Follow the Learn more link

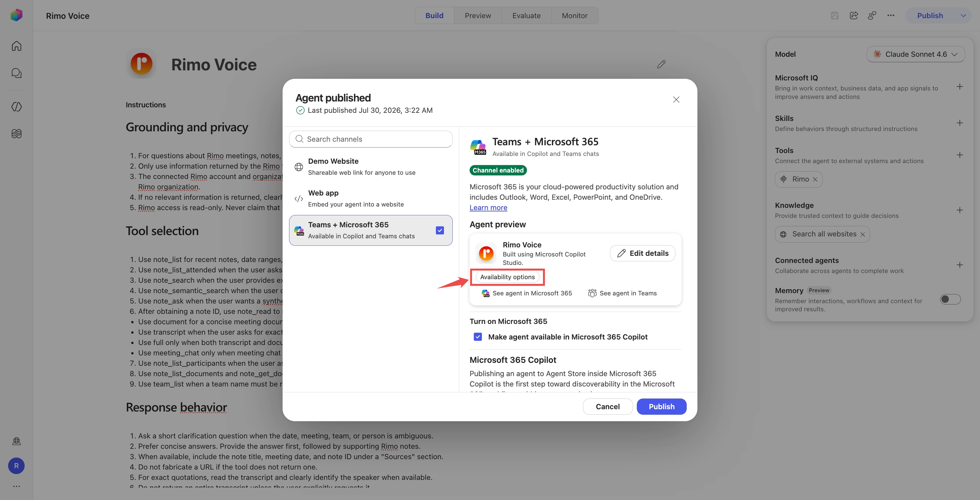coord(488,208)
